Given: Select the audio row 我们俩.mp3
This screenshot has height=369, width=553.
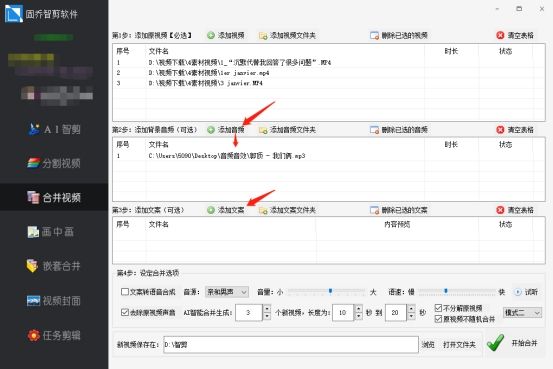Looking at the screenshot, I should pyautogui.click(x=328, y=156).
